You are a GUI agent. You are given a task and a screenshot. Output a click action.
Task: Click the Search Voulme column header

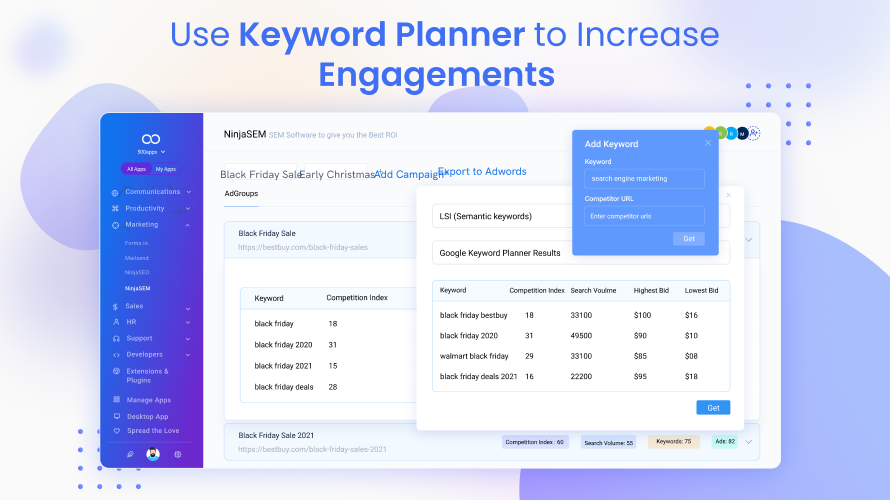coord(593,291)
